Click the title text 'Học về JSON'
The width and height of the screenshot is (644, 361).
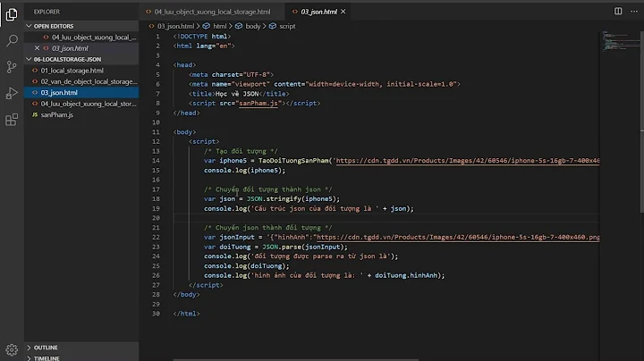(237, 94)
